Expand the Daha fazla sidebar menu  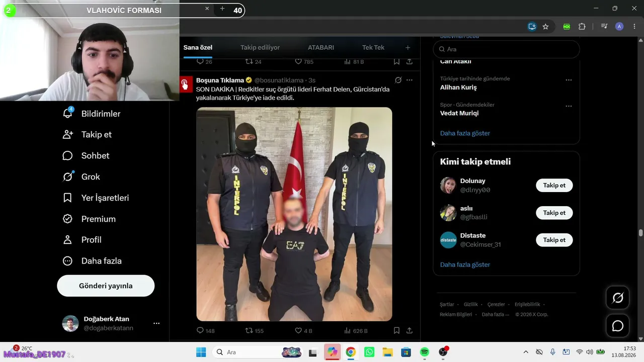pyautogui.click(x=92, y=261)
